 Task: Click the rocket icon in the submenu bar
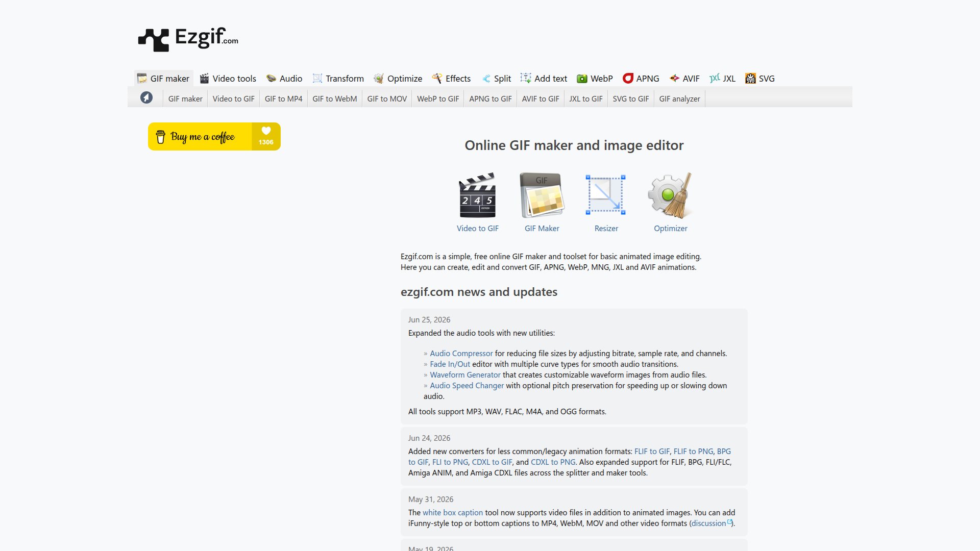(146, 97)
